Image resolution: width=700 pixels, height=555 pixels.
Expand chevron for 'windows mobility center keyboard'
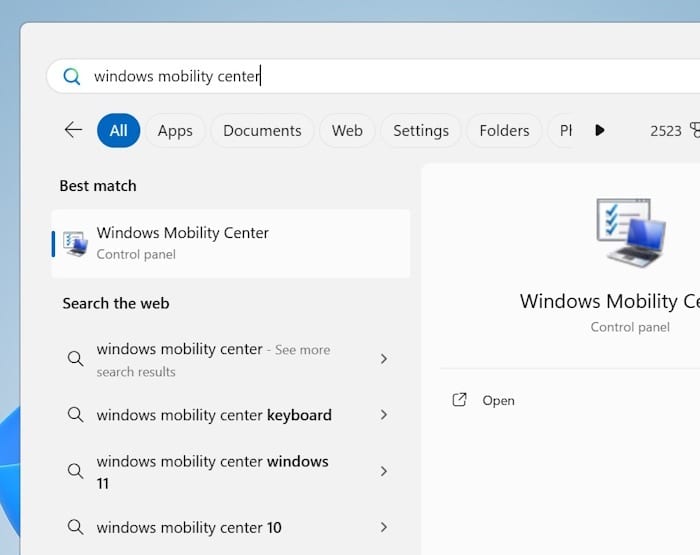point(383,415)
